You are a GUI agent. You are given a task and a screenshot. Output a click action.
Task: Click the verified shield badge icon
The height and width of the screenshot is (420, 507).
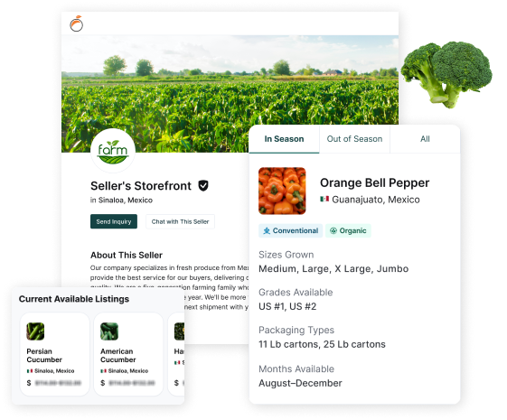click(x=203, y=185)
